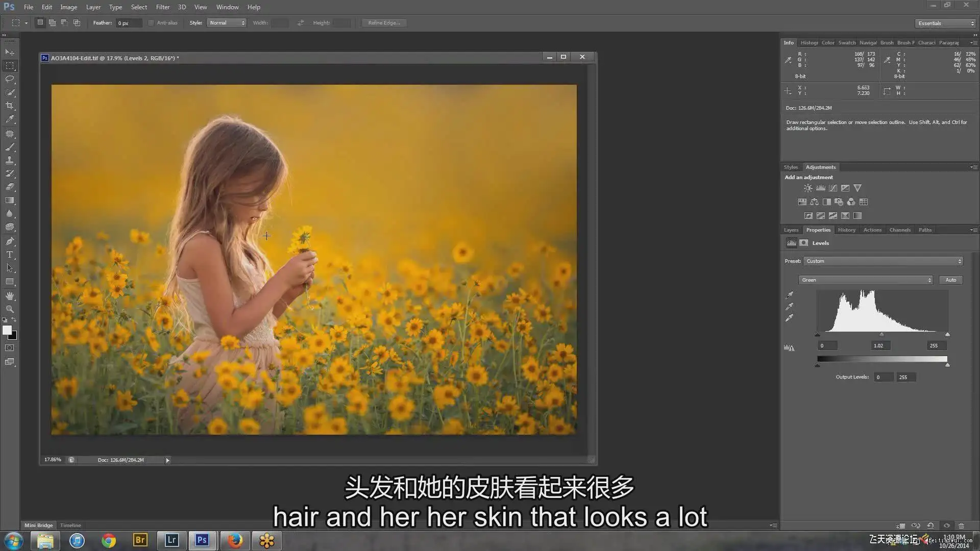This screenshot has height=551, width=980.
Task: Select the Lasso tool
Action: (x=10, y=79)
